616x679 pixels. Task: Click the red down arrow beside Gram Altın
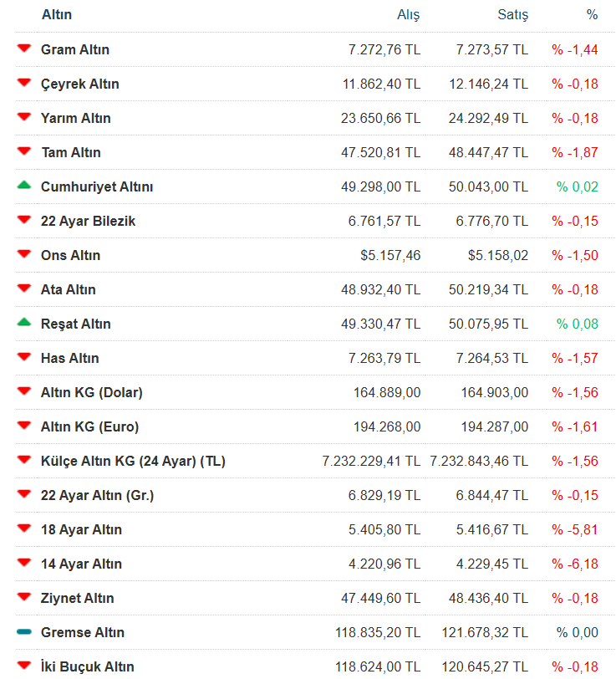[23, 49]
